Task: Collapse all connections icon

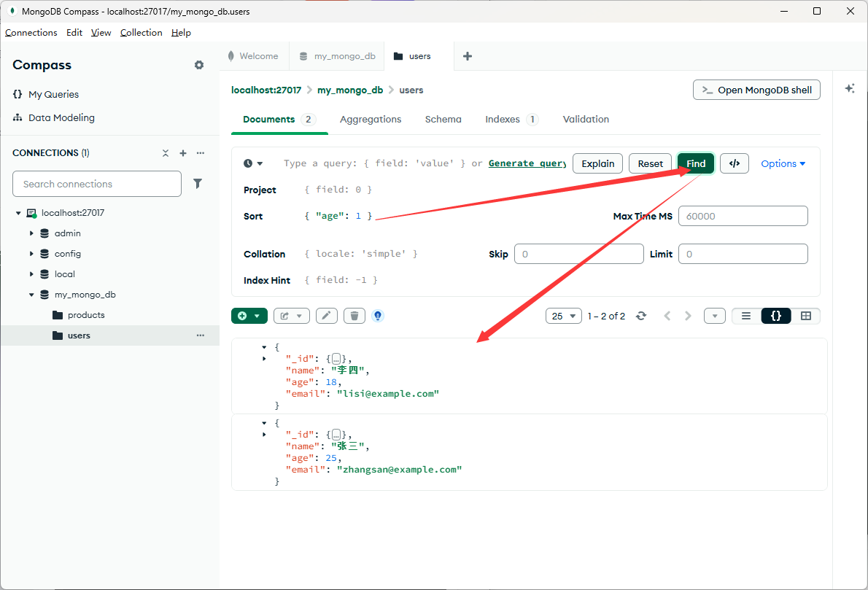Action: (166, 153)
